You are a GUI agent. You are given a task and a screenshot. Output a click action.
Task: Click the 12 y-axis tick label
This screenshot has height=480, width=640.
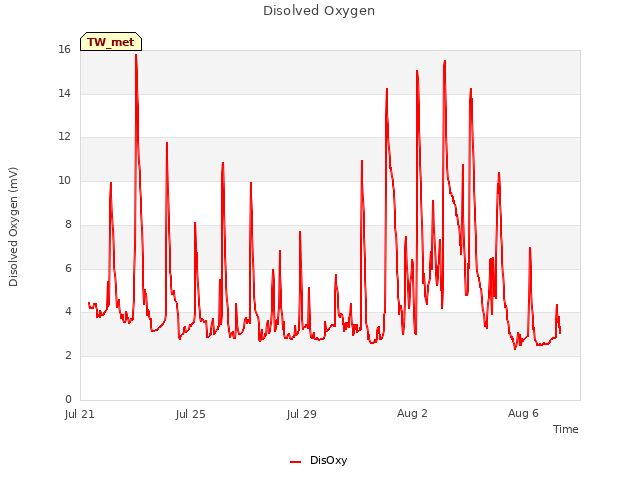[x=64, y=137]
